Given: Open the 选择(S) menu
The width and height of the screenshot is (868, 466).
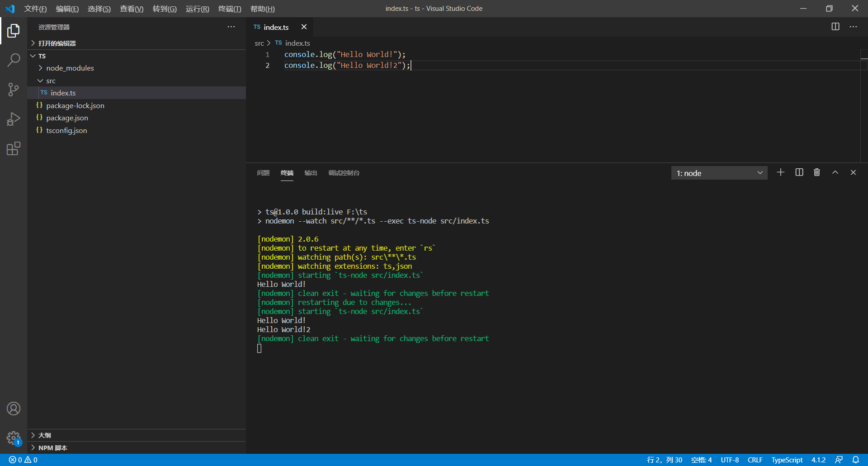Looking at the screenshot, I should pos(99,9).
